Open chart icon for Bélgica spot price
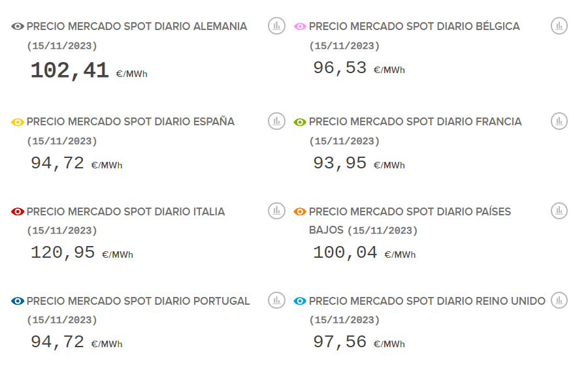Image resolution: width=588 pixels, height=372 pixels. click(x=559, y=26)
